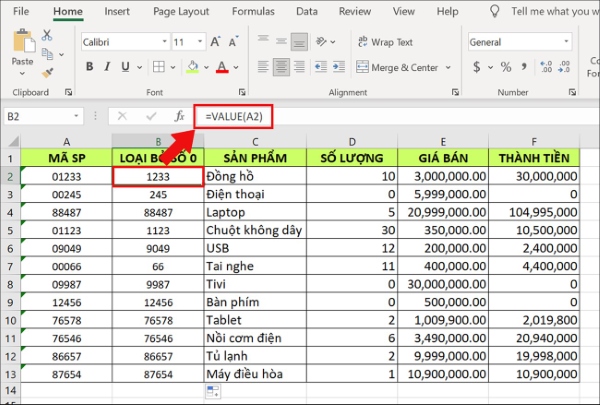Expand the Paste options arrow

tap(22, 73)
